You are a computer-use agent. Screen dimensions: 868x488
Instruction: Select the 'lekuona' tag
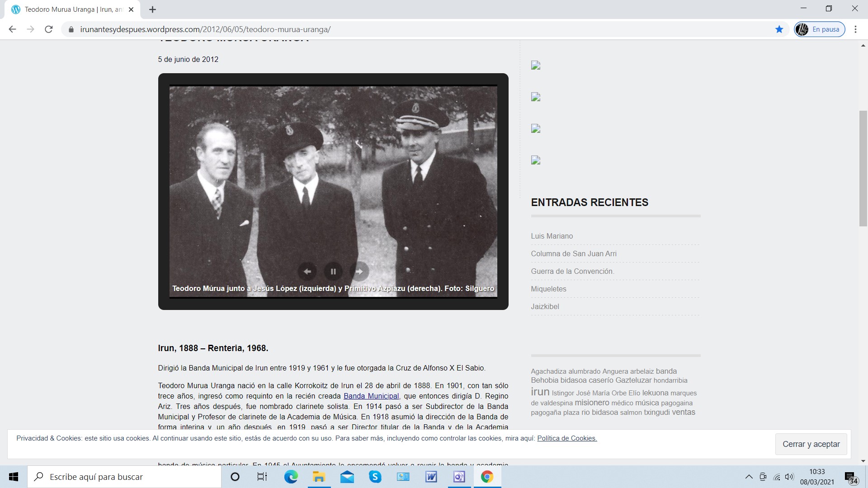655,393
